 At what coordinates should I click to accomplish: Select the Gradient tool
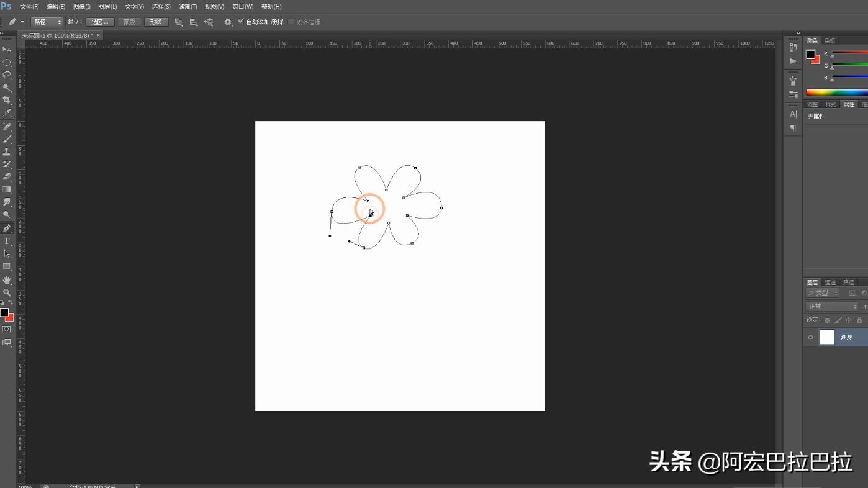[x=7, y=189]
